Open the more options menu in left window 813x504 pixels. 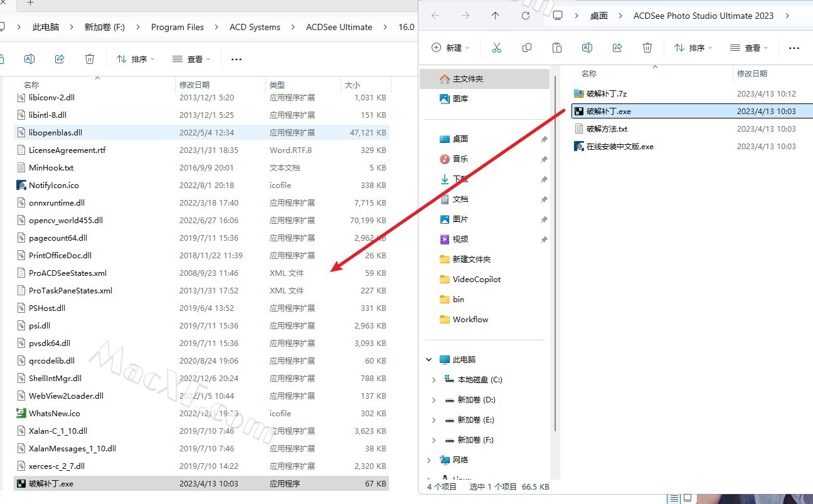pos(236,59)
